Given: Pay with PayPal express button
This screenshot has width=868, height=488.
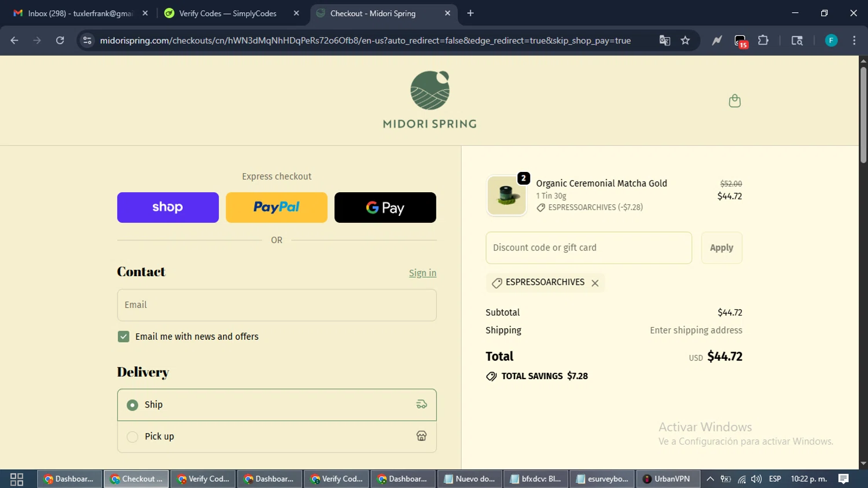Looking at the screenshot, I should tap(277, 207).
